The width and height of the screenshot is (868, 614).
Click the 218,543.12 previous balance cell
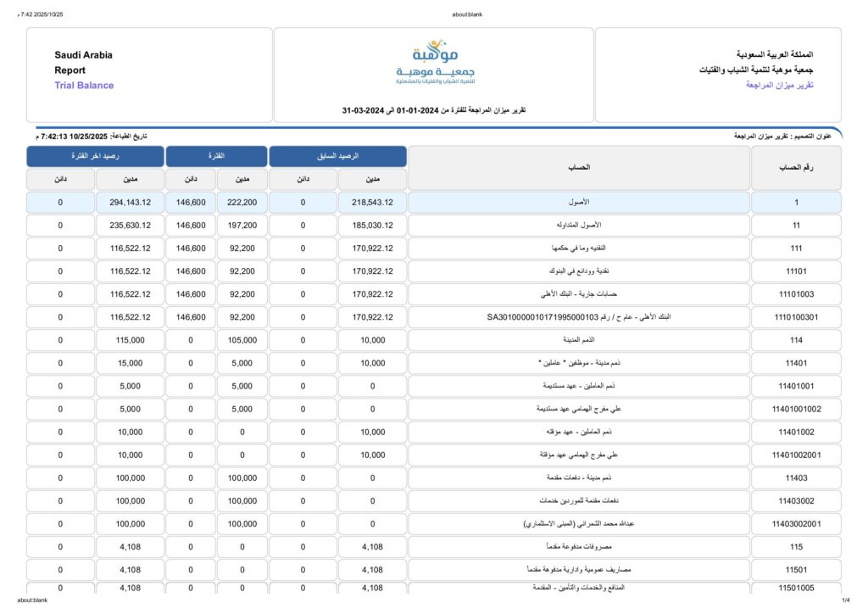click(372, 203)
